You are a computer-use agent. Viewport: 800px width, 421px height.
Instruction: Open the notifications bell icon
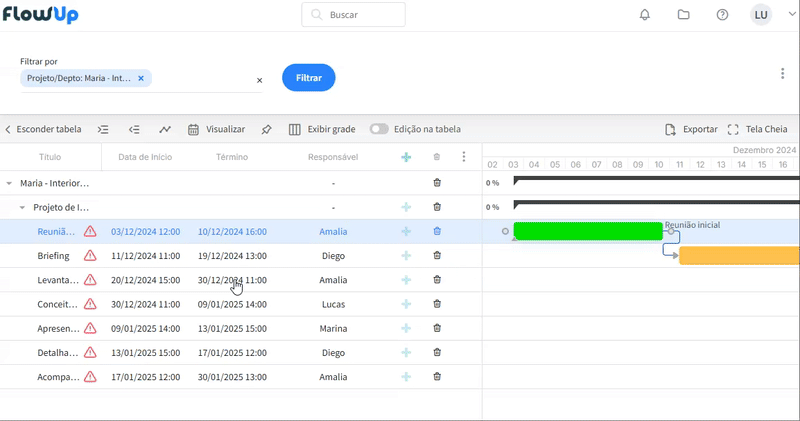645,15
